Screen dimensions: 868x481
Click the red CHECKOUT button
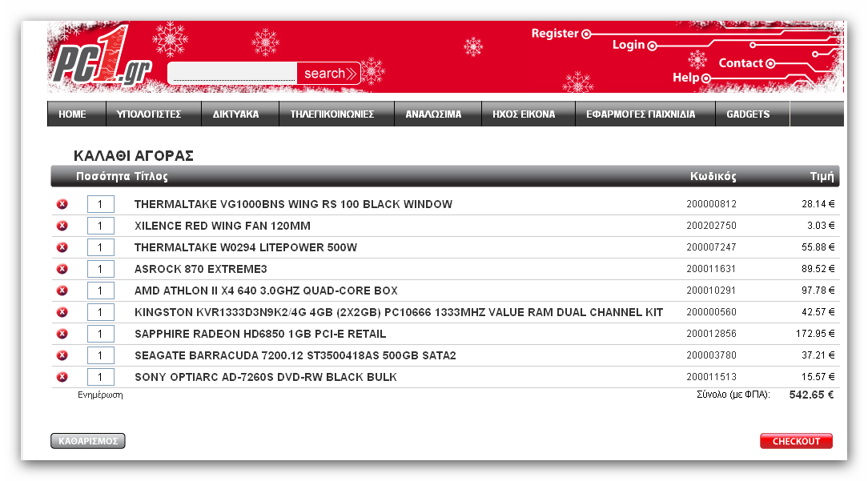796,441
